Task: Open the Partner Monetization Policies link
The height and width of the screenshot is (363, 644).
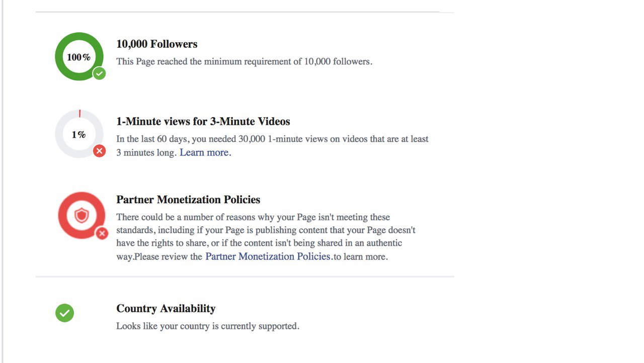Action: [x=268, y=256]
